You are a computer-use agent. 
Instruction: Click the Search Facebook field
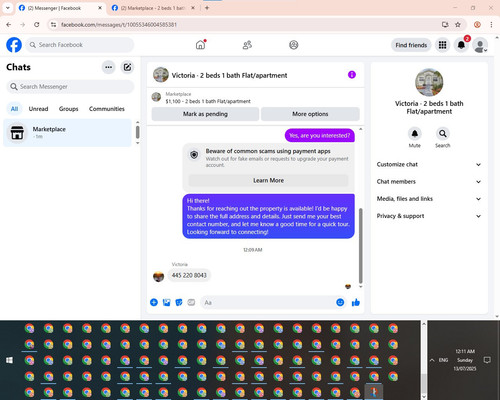pos(80,45)
